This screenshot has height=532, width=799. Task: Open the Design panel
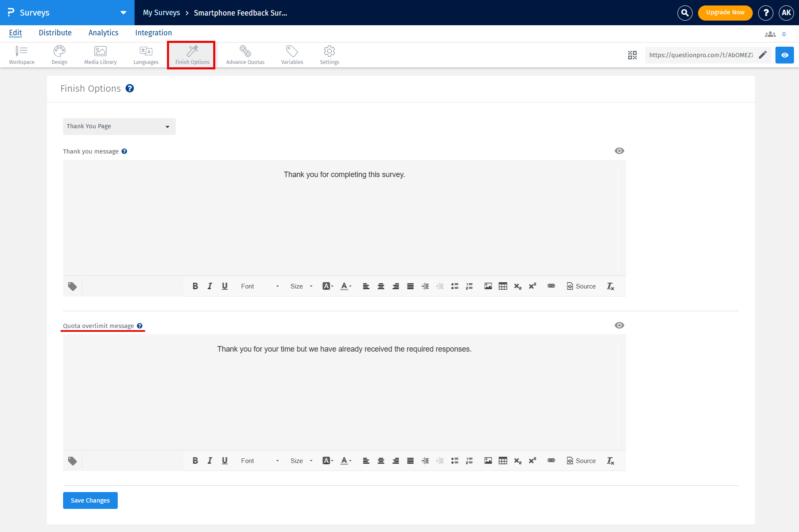59,55
